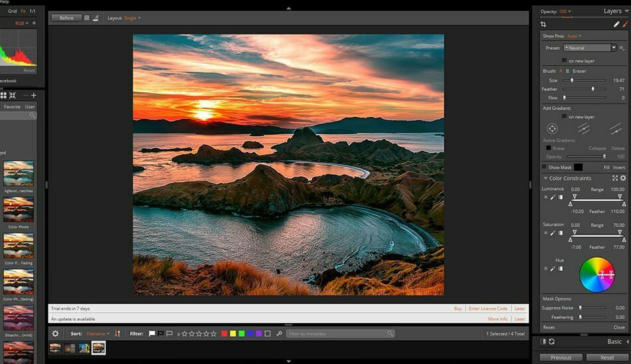
Task: Open Color Constraints gear settings
Action: (623, 178)
